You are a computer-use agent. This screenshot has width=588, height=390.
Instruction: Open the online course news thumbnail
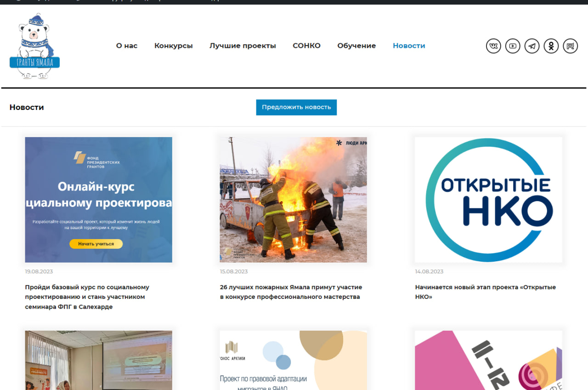(x=99, y=200)
